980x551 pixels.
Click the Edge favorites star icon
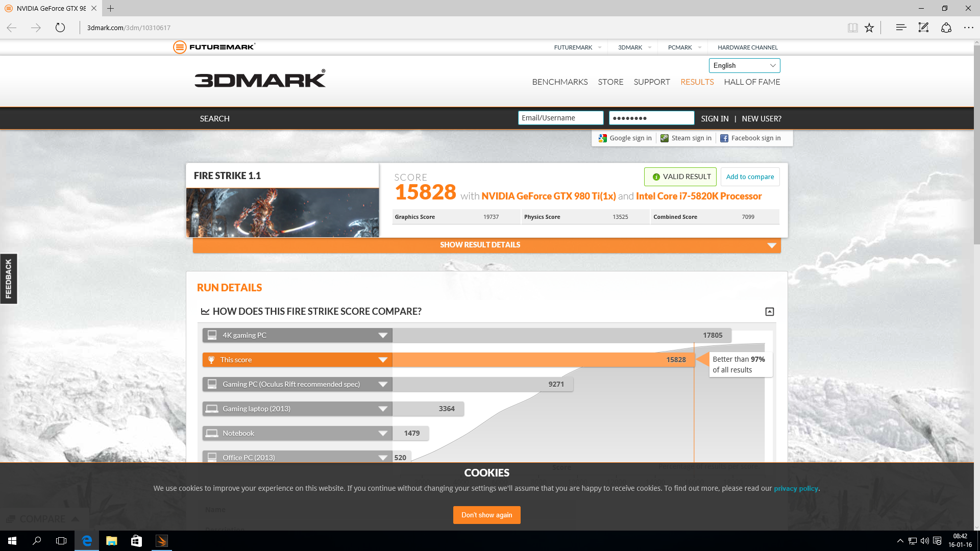pyautogui.click(x=869, y=28)
